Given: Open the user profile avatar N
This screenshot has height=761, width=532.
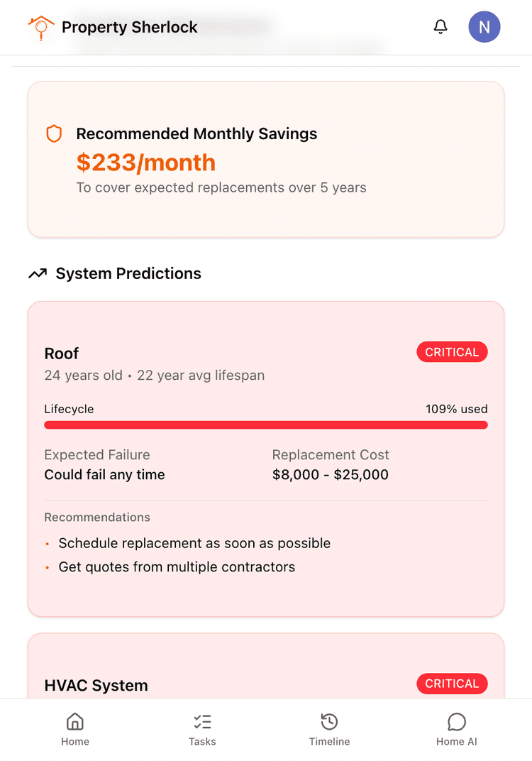Looking at the screenshot, I should 484,27.
